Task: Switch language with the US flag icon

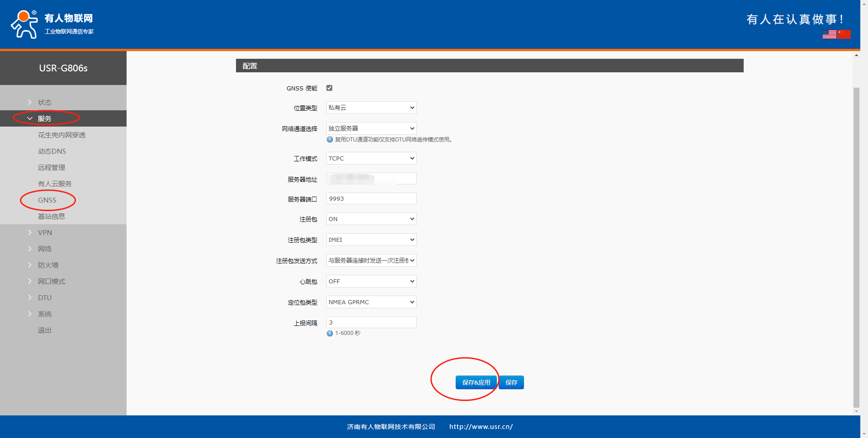Action: click(829, 34)
